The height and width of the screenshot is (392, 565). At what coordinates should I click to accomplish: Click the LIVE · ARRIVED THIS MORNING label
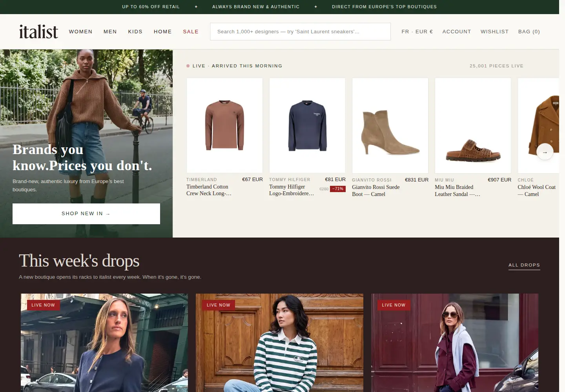tap(237, 66)
